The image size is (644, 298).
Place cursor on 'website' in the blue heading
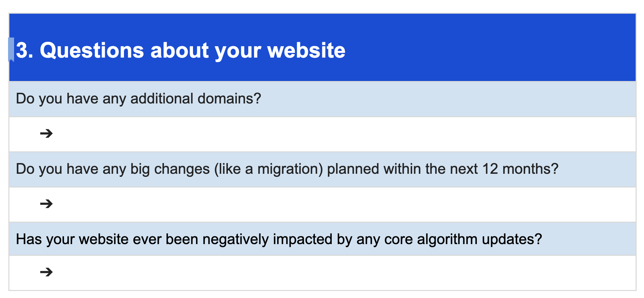[x=306, y=51]
